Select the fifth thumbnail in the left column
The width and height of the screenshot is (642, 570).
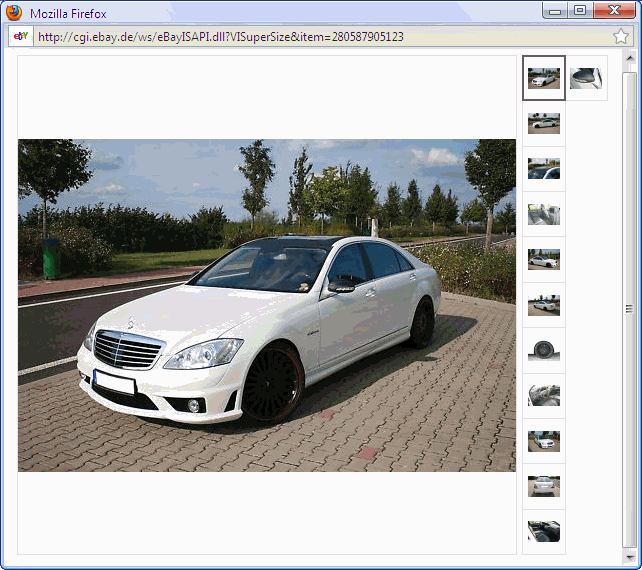pos(544,260)
